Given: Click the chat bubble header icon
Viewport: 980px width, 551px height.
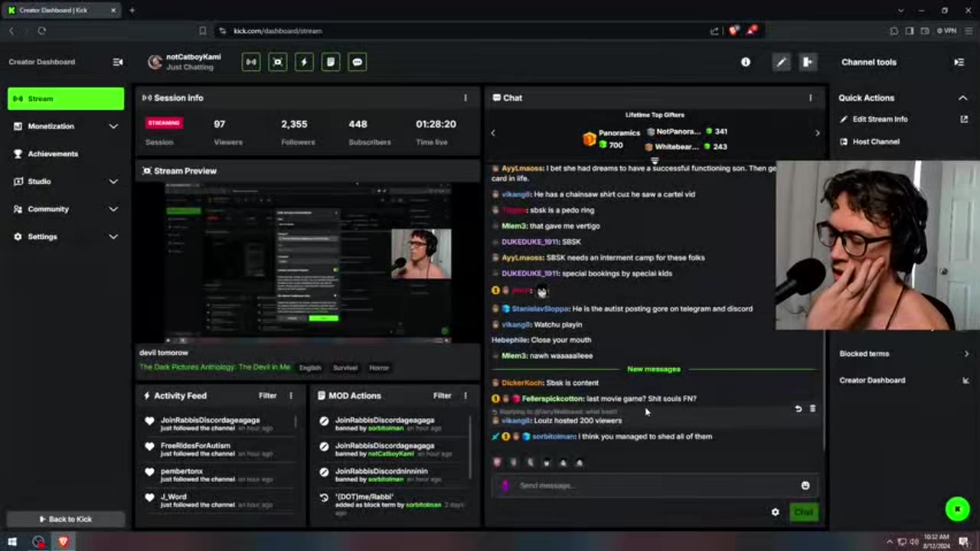Looking at the screenshot, I should (x=357, y=62).
